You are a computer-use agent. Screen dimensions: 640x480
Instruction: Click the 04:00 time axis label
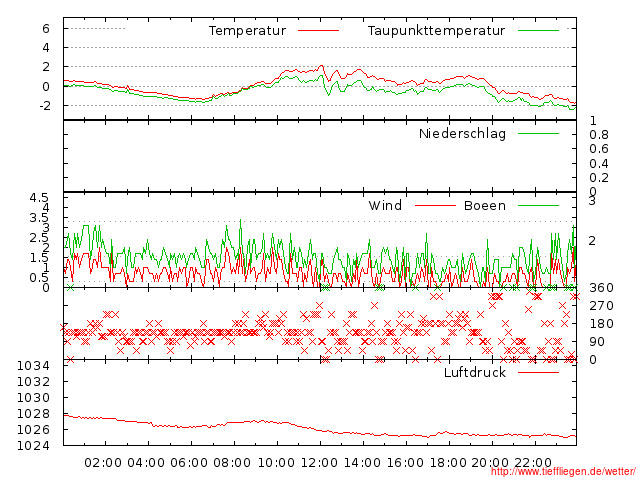click(x=146, y=463)
